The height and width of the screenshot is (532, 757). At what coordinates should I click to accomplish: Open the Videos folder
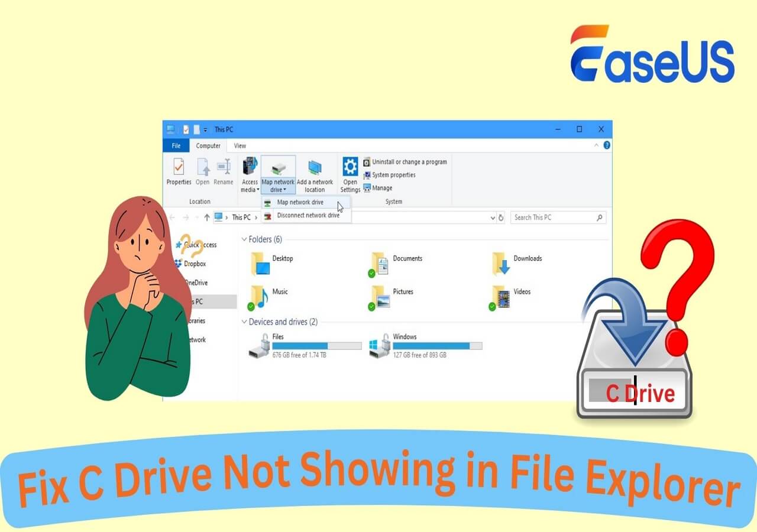click(511, 297)
